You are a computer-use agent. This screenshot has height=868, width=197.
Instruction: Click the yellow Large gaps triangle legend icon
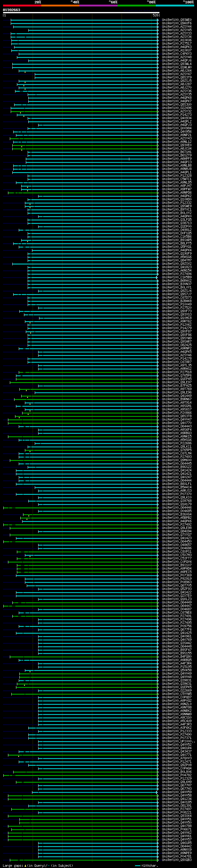(25, 865)
